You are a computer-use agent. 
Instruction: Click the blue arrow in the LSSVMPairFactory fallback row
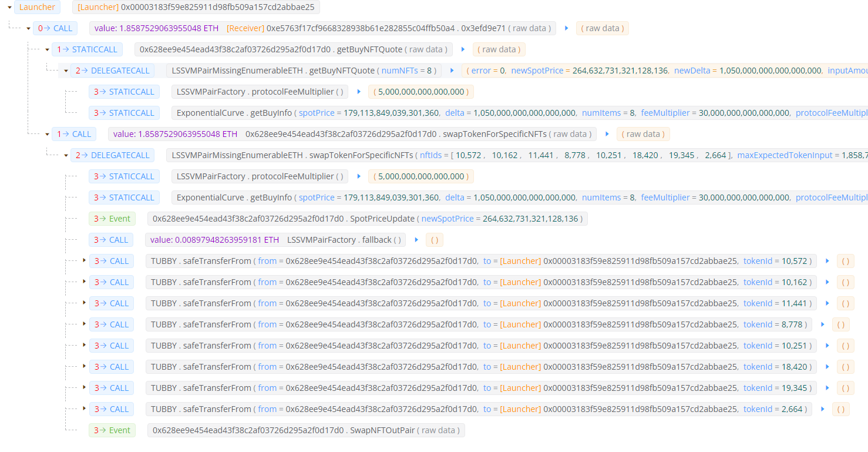(x=416, y=240)
